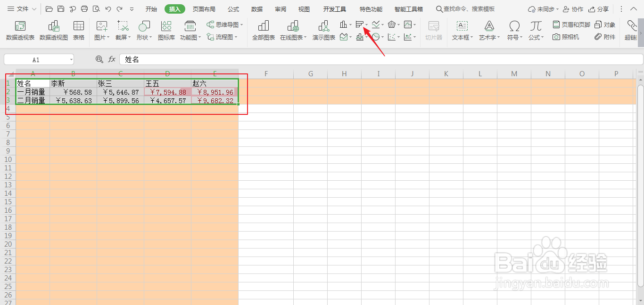
Task: Open online charts (在线图表)
Action: click(x=293, y=30)
